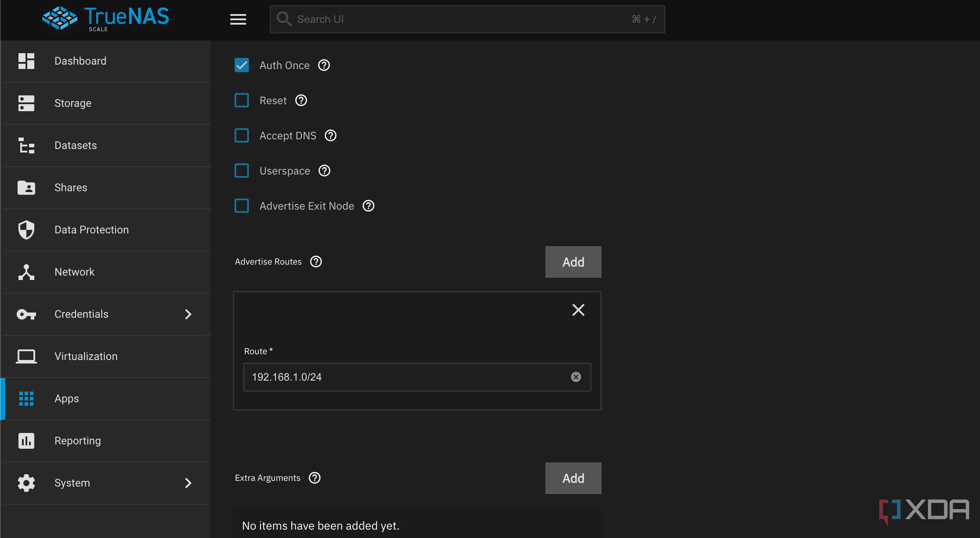Click the System gear icon
This screenshot has height=538, width=980.
coord(26,483)
